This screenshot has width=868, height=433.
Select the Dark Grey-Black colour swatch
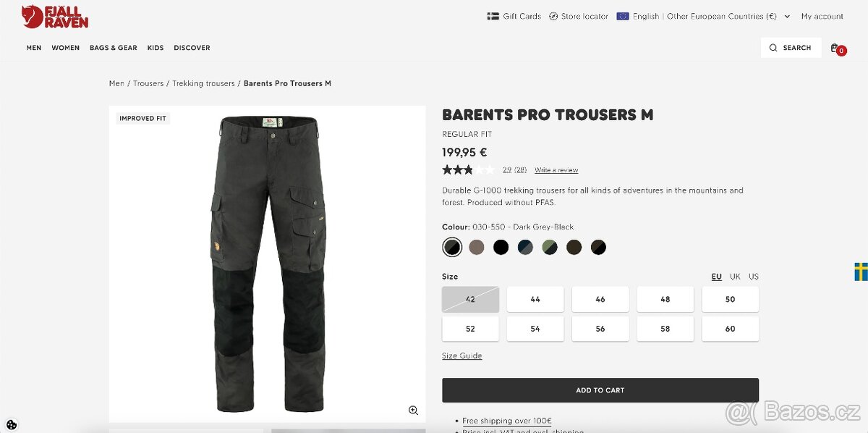tap(452, 247)
